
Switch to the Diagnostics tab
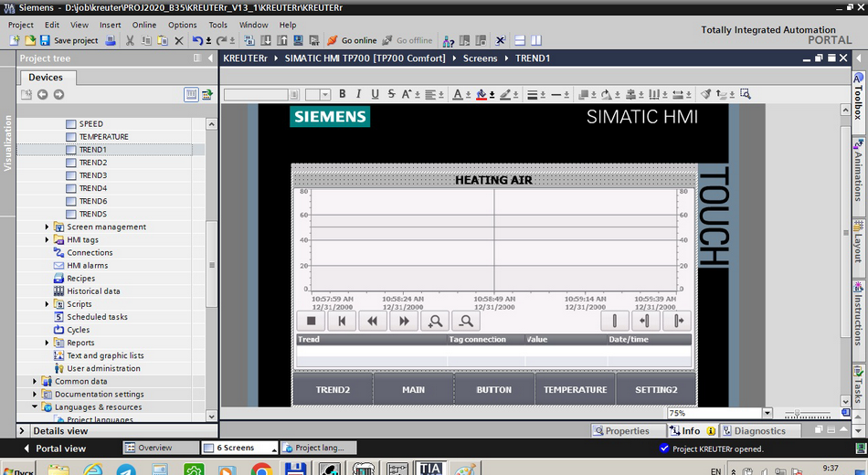pos(758,430)
